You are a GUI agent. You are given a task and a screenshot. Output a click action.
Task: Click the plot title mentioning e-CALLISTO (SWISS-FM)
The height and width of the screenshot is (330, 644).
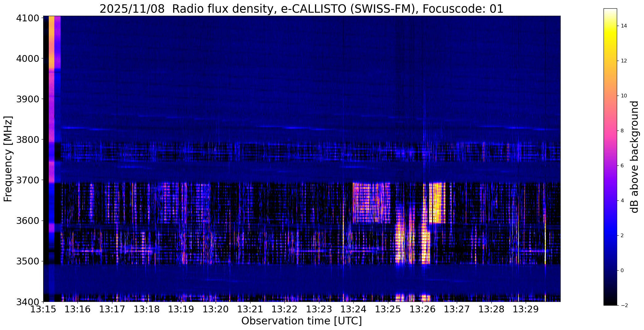point(301,9)
